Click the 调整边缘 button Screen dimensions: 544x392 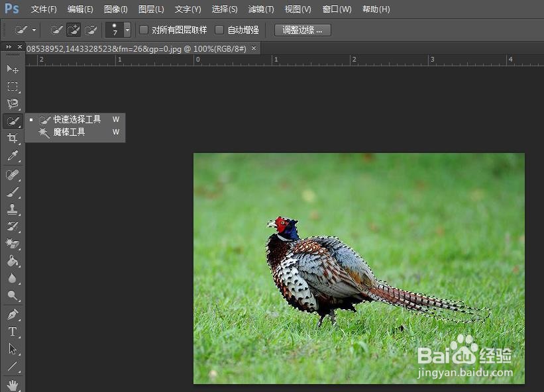(303, 30)
